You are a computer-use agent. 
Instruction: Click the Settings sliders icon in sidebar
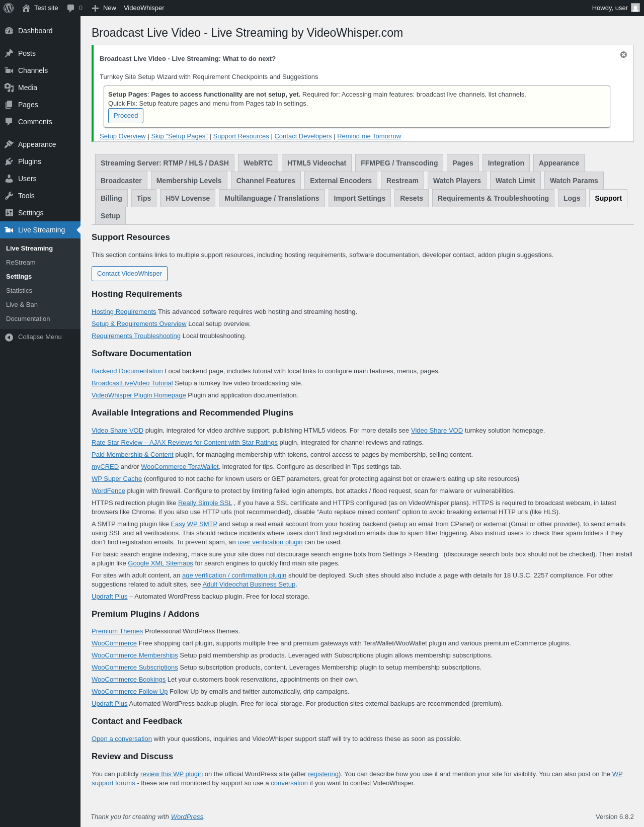pyautogui.click(x=9, y=213)
